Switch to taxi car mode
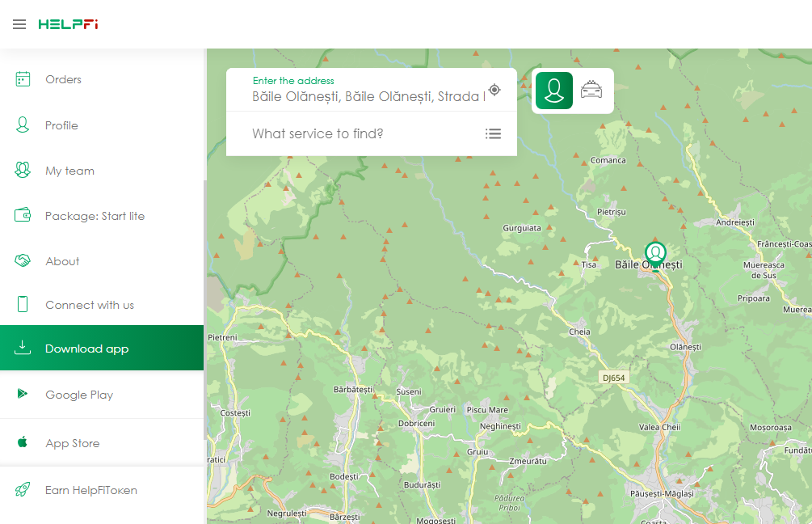This screenshot has width=812, height=524. point(591,90)
